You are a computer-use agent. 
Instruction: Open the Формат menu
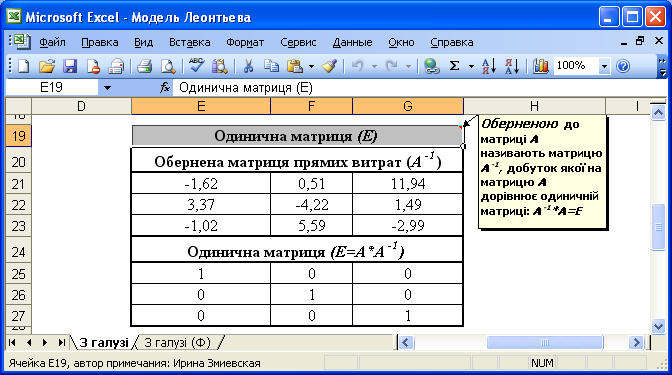pos(245,42)
